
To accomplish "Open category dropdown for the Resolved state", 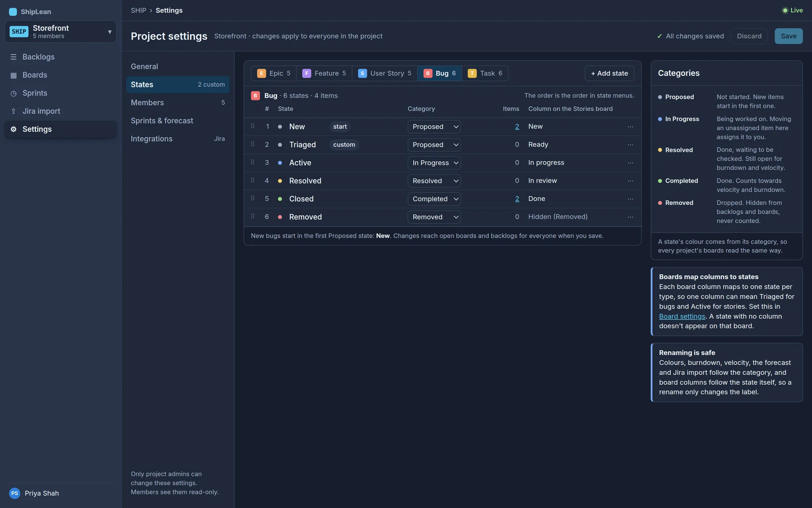I will (x=434, y=181).
